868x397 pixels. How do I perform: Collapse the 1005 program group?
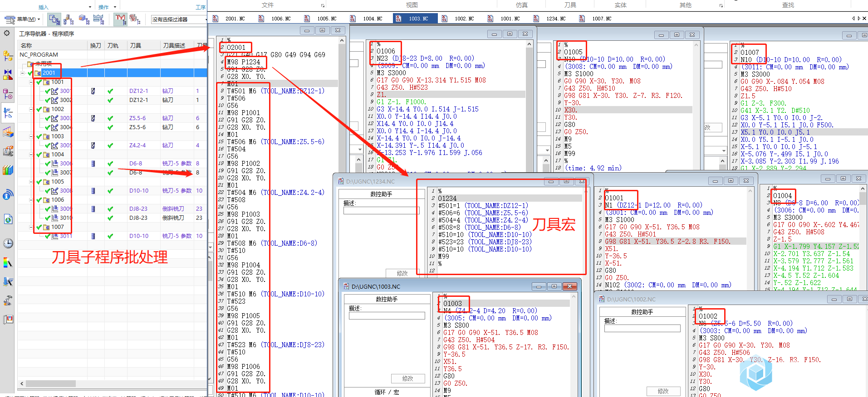click(31, 182)
